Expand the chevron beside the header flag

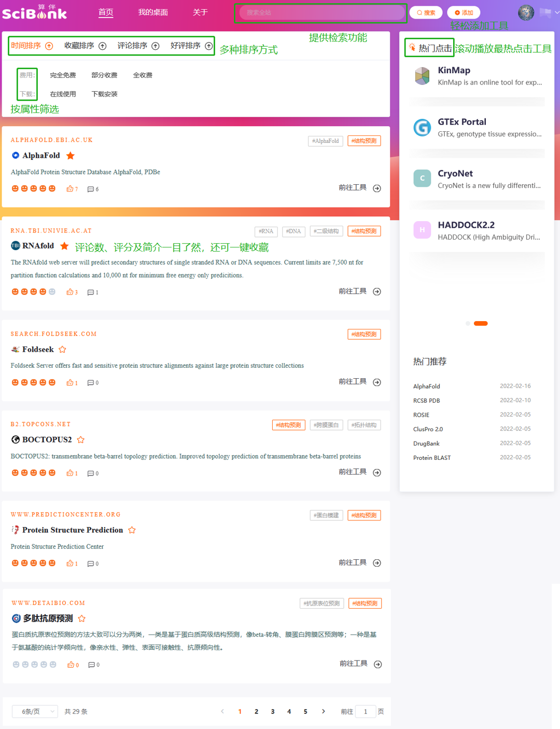tap(557, 12)
